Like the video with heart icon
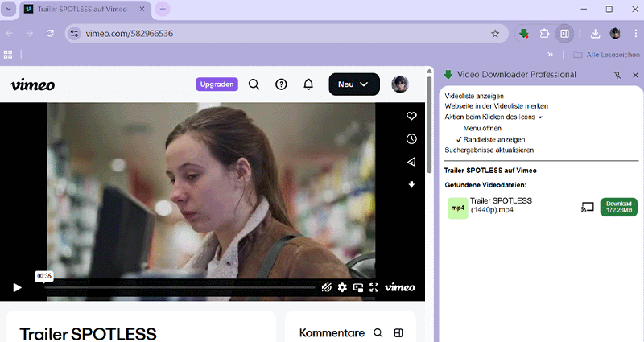Viewport: 644px width, 342px height. tap(411, 116)
